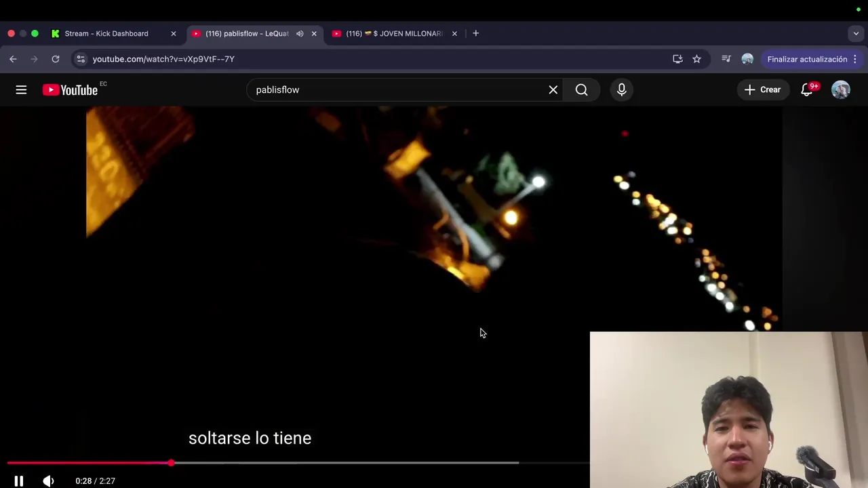Open the Crear menu

pyautogui.click(x=763, y=89)
